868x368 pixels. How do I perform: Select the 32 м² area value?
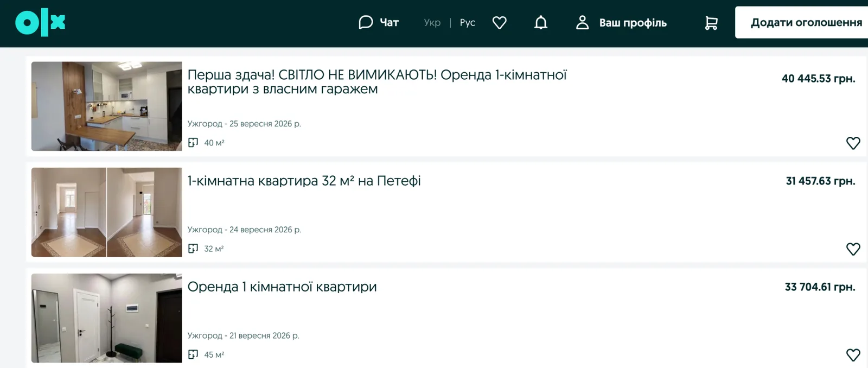coord(214,249)
